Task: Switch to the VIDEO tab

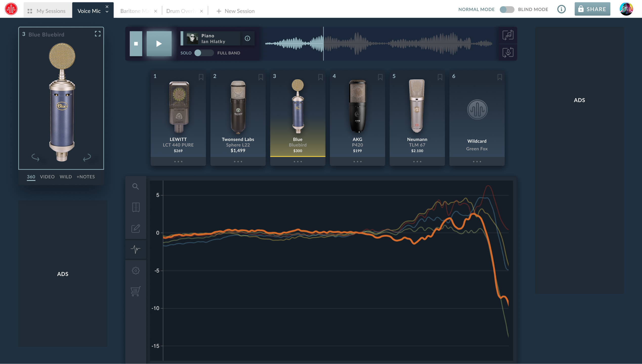Action: click(x=47, y=177)
